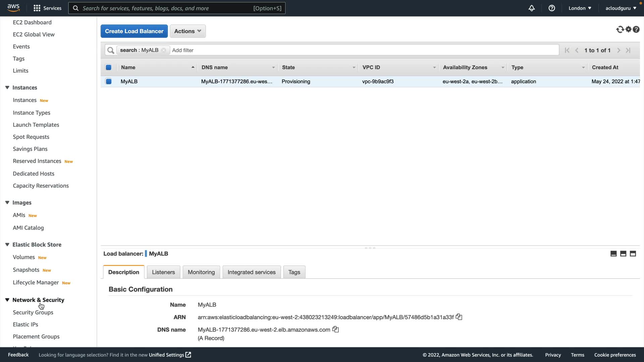Image resolution: width=644 pixels, height=362 pixels.
Task: Open the notifications bell icon
Action: (532, 8)
